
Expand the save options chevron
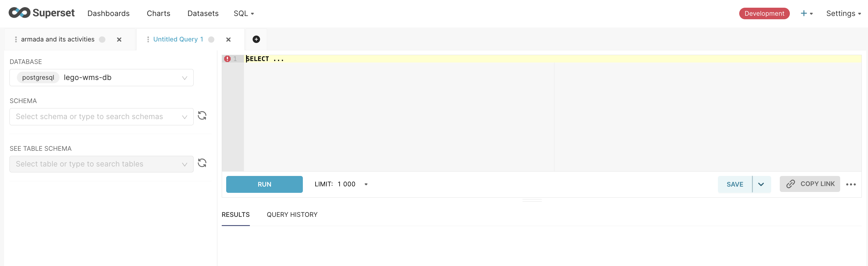point(761,185)
